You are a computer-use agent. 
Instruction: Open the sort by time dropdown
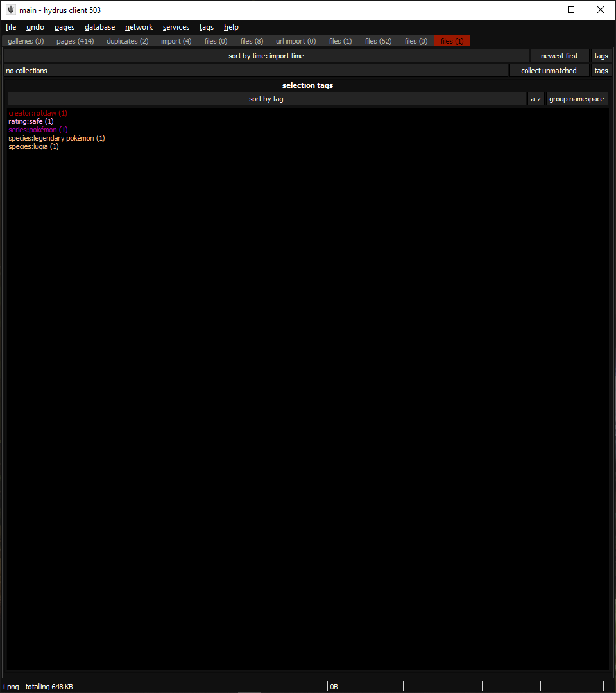266,55
